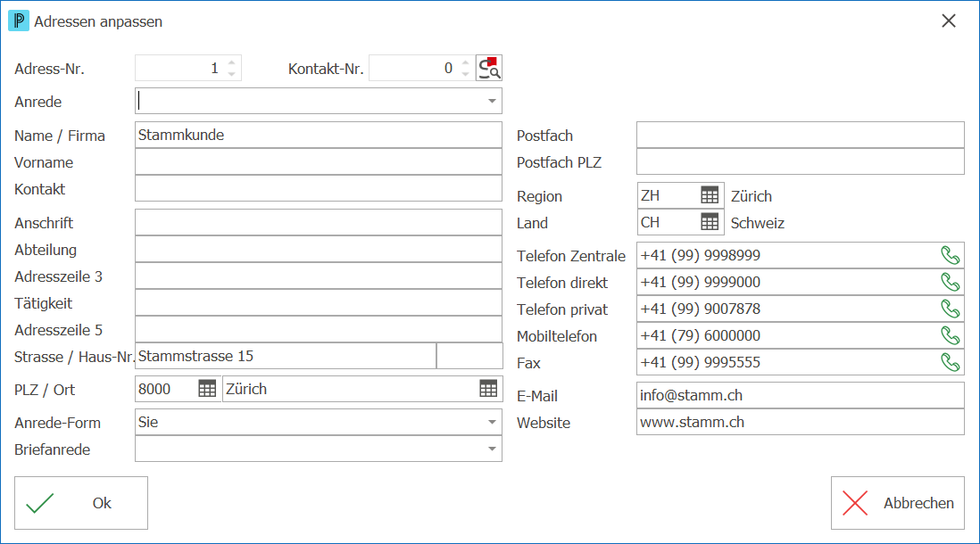Open the Land lookup table icon
The height and width of the screenshot is (544, 980).
pyautogui.click(x=710, y=222)
